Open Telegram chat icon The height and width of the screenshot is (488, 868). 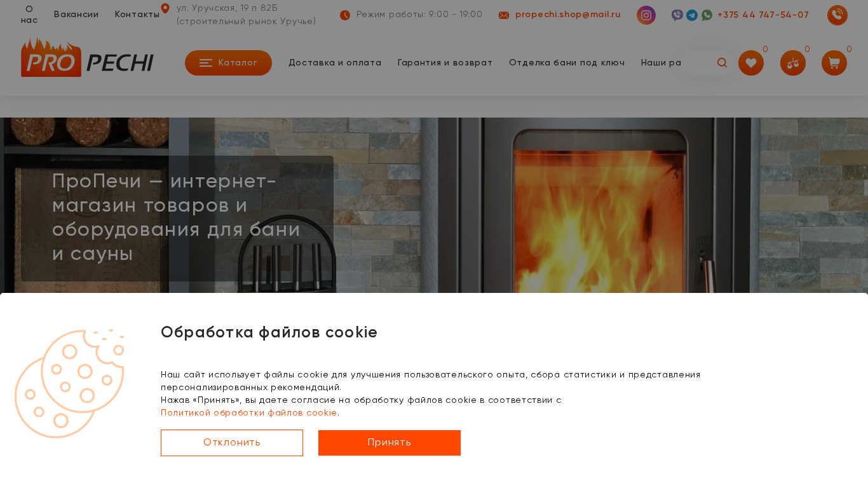click(692, 15)
